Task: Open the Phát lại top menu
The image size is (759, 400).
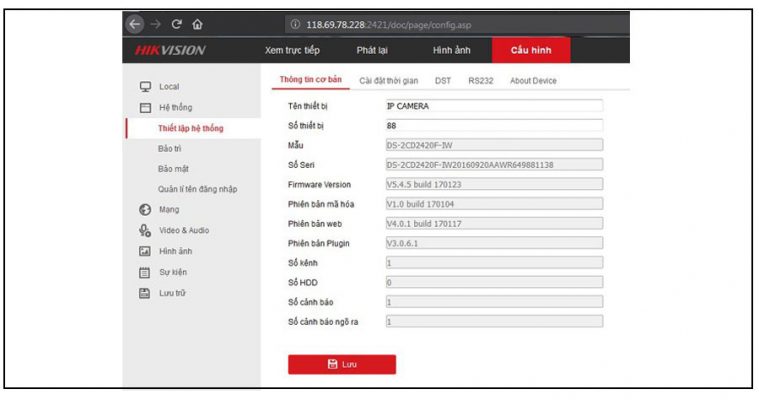Action: click(x=372, y=50)
